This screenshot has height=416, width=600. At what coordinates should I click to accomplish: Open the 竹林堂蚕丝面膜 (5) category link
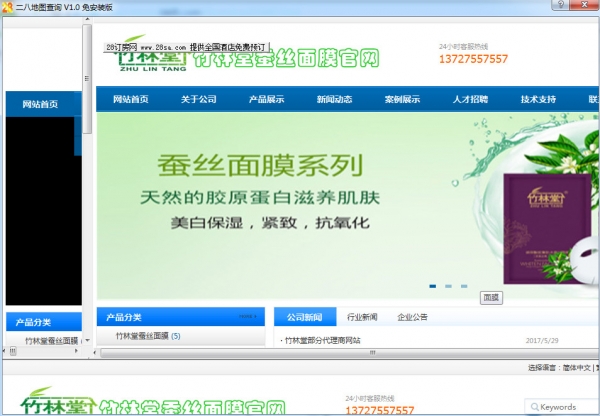coord(148,336)
